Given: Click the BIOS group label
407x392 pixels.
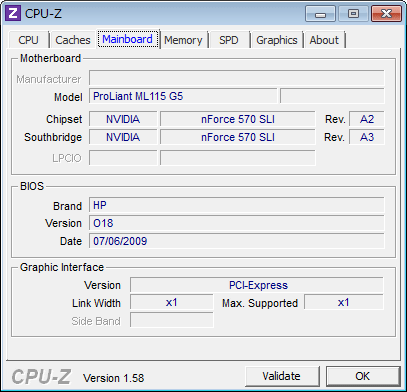Looking at the screenshot, I should 32,186.
